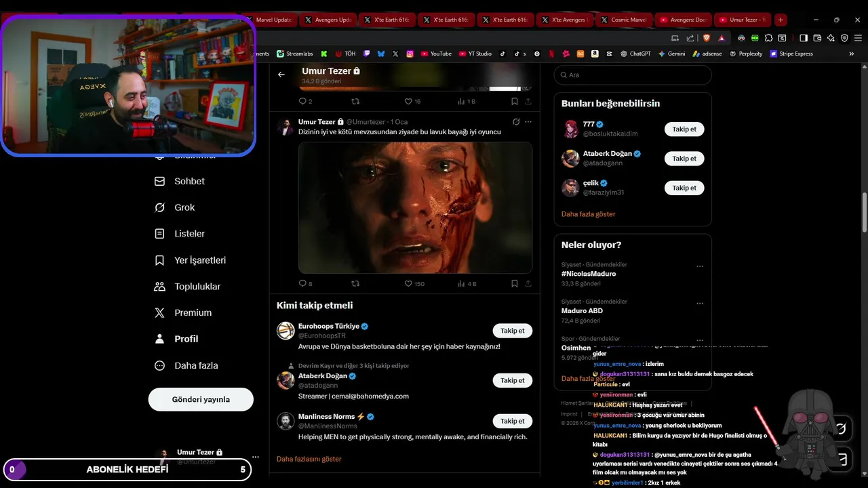
Task: Open the Maduro ABD trending topic
Action: pos(582,311)
